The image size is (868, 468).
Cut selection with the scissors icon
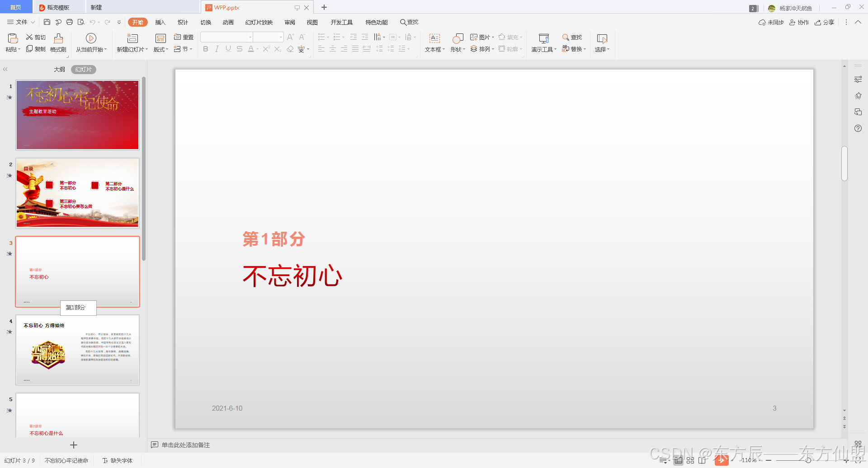coord(29,37)
